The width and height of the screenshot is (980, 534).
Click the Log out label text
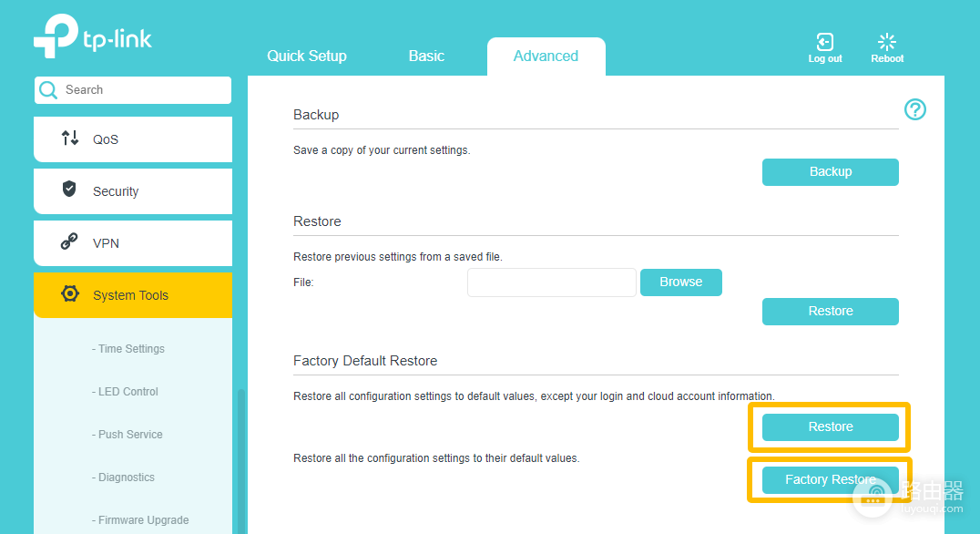coord(825,59)
